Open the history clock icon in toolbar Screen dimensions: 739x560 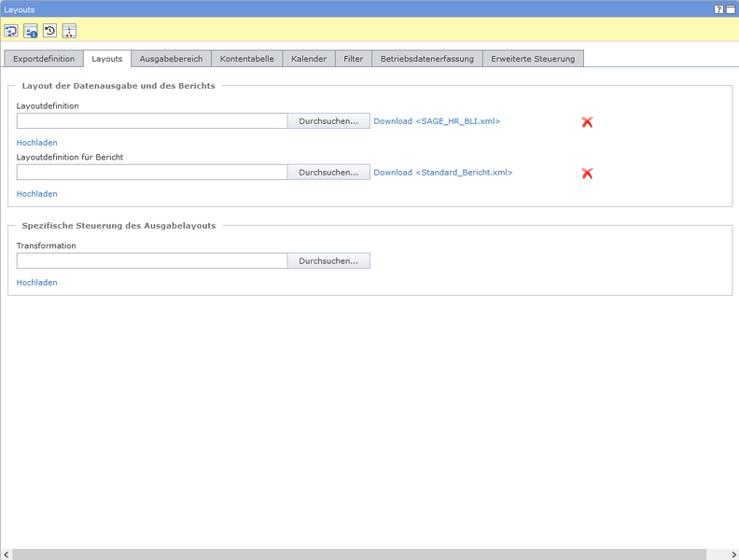coord(50,31)
